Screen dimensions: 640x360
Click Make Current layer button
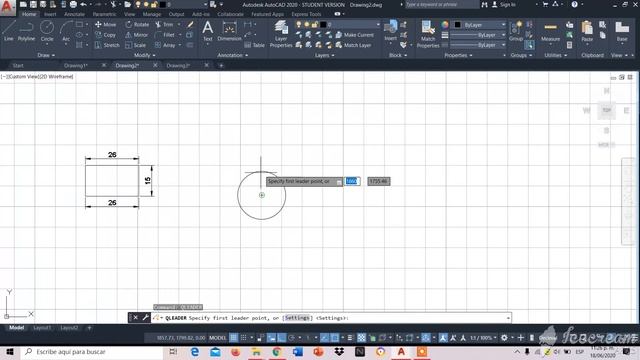tap(354, 35)
